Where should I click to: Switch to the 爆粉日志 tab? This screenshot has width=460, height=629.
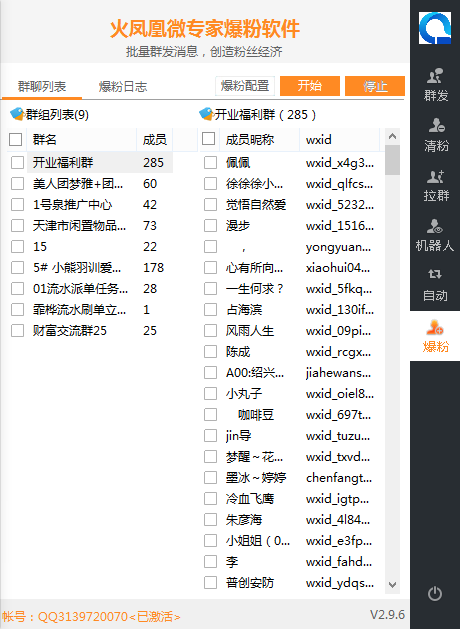pyautogui.click(x=123, y=87)
